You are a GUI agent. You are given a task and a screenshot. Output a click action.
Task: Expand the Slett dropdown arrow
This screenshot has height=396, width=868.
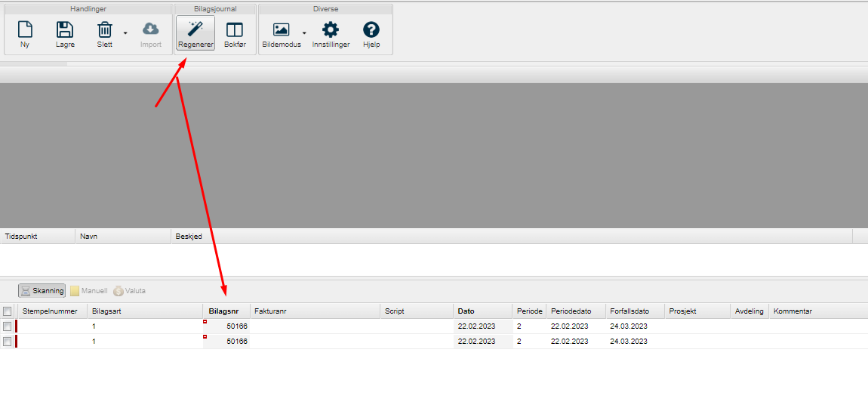click(x=125, y=33)
